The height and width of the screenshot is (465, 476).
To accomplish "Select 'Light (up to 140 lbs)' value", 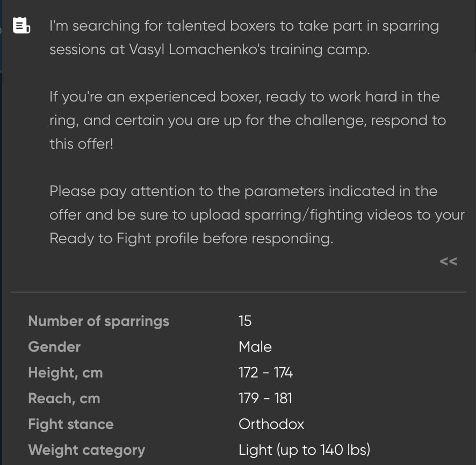I will coord(304,450).
